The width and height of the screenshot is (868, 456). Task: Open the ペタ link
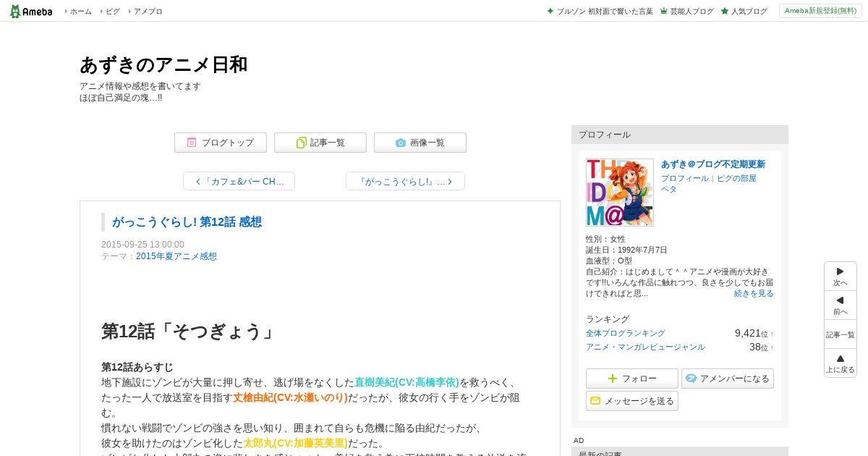coord(669,189)
